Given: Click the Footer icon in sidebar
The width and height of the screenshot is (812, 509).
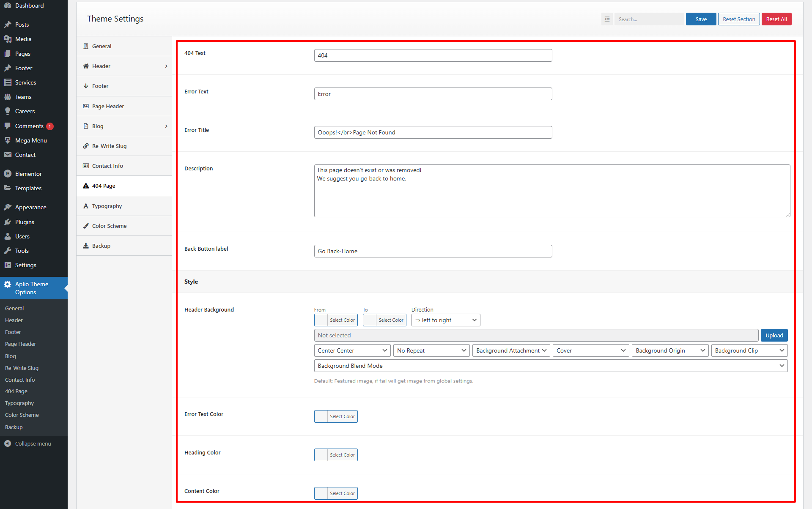Looking at the screenshot, I should pyautogui.click(x=8, y=68).
